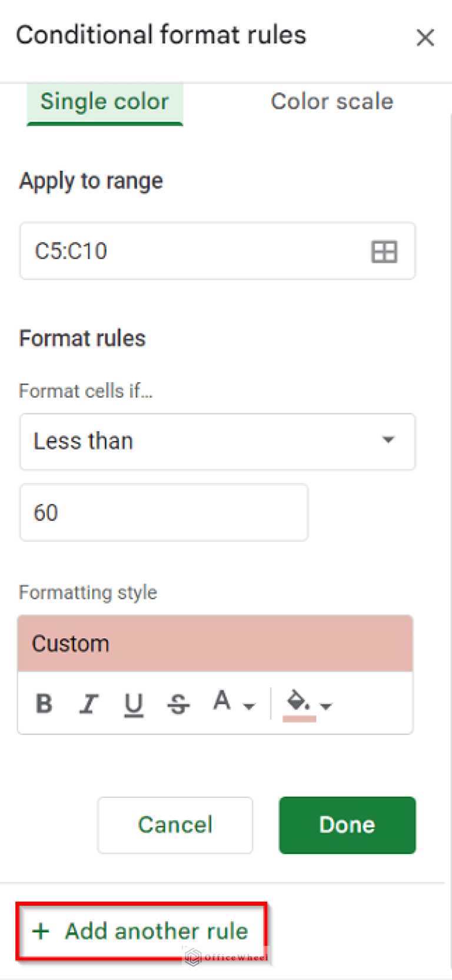Open the text color picker
This screenshot has width=452, height=980.
(222, 701)
